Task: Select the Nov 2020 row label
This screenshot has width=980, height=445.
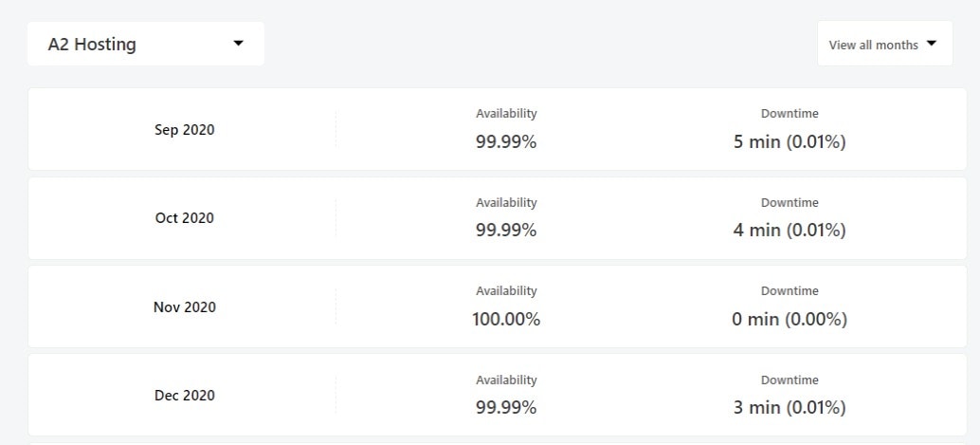Action: (x=185, y=306)
